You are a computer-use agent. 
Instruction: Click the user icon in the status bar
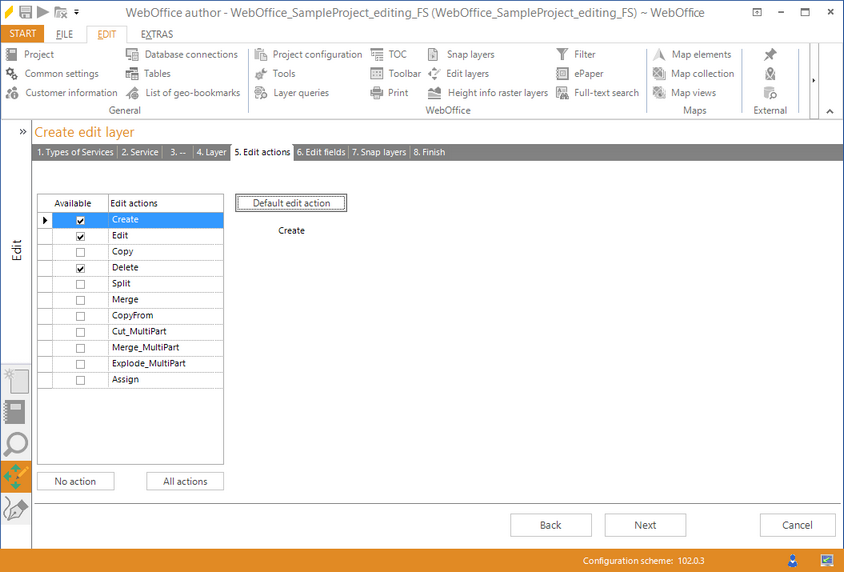coord(793,561)
